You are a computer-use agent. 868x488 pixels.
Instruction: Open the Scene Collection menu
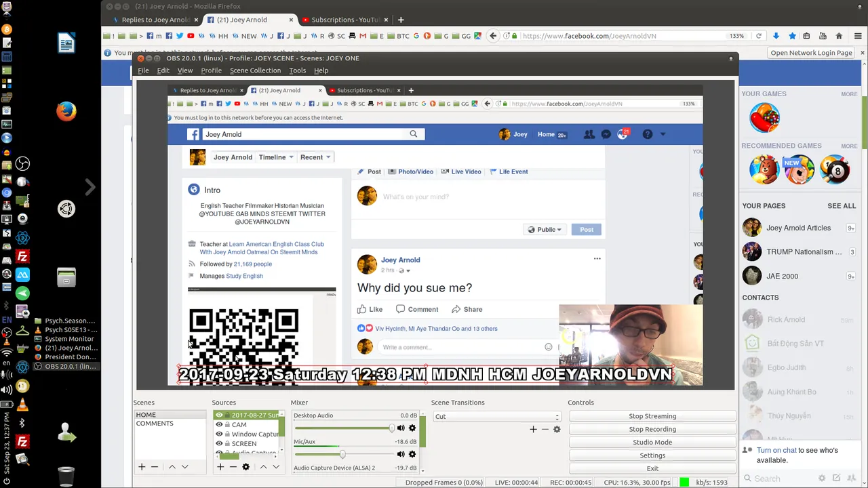255,70
